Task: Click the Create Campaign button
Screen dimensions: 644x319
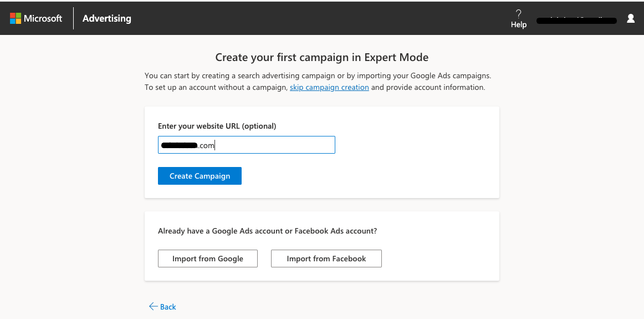Action: point(200,176)
